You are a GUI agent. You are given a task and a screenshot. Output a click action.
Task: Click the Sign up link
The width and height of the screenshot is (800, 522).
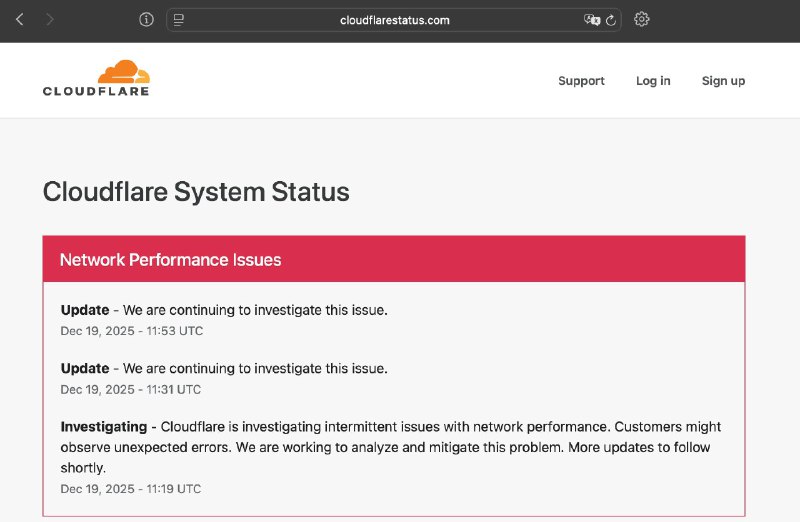click(x=723, y=81)
